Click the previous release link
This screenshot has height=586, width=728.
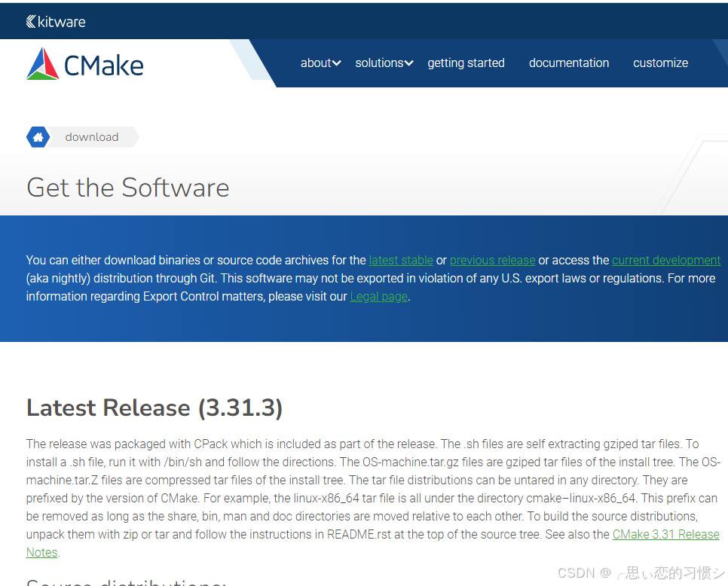pos(492,260)
